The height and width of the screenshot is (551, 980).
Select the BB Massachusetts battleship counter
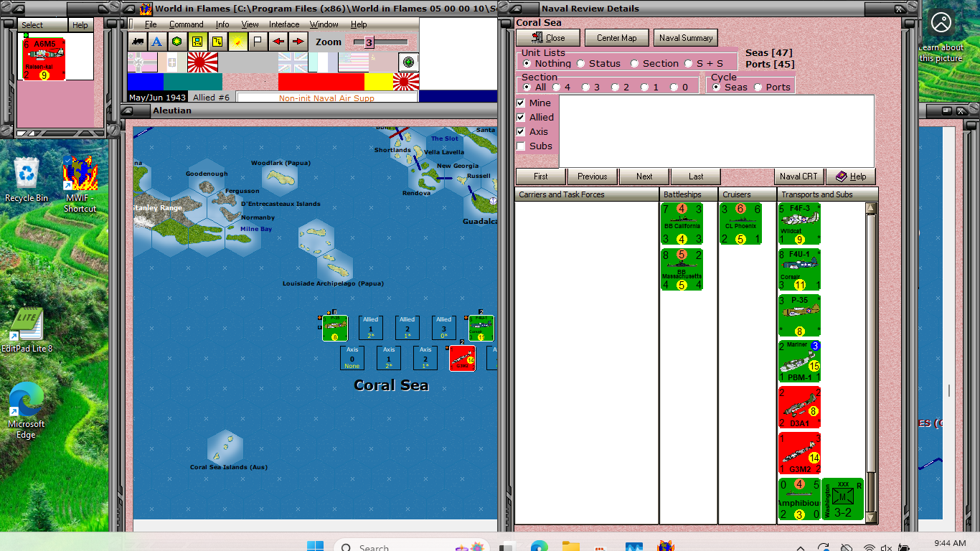tap(682, 270)
